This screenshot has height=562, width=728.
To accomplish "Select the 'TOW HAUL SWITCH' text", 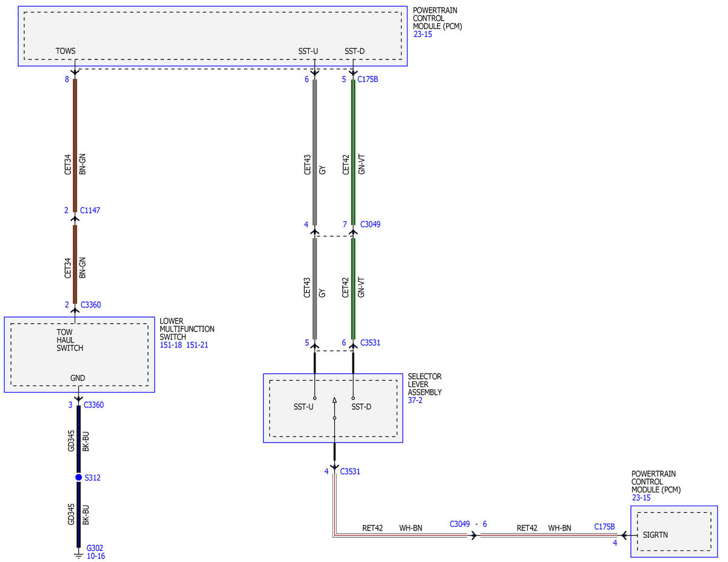I will click(x=70, y=340).
